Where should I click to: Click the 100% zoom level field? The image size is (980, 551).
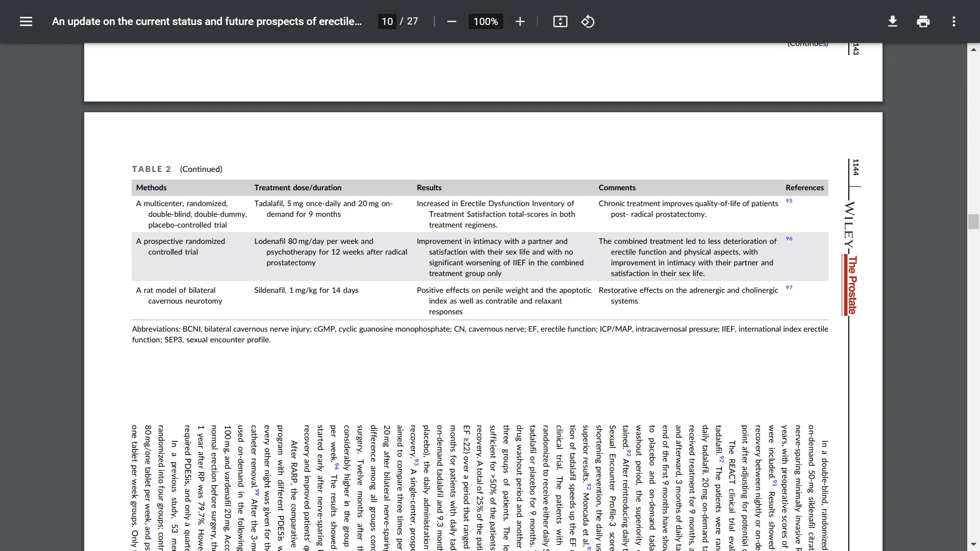[485, 21]
